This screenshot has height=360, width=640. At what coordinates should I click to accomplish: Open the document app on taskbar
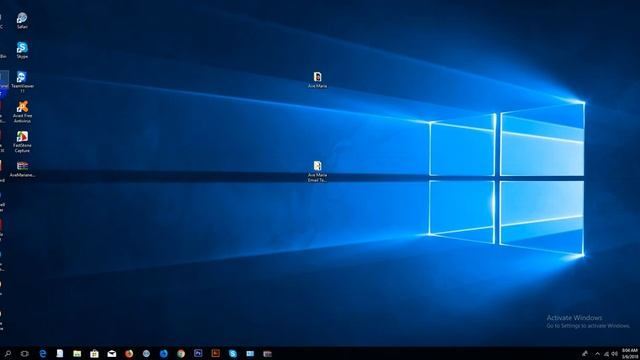[x=60, y=353]
